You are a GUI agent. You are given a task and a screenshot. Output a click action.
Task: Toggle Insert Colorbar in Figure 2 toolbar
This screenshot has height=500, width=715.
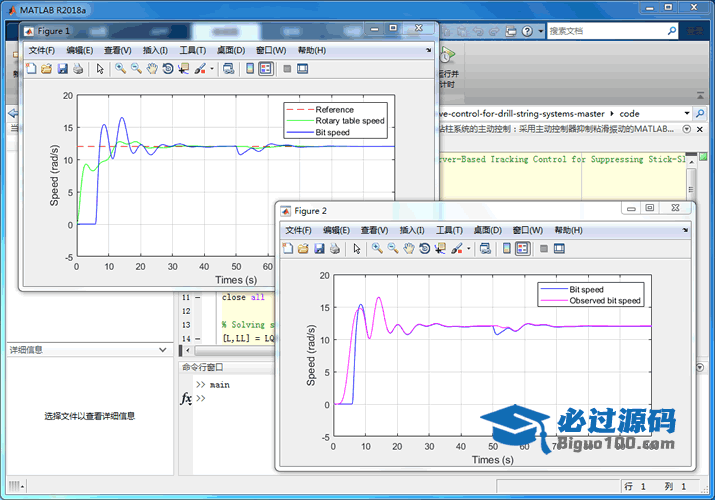pos(507,248)
